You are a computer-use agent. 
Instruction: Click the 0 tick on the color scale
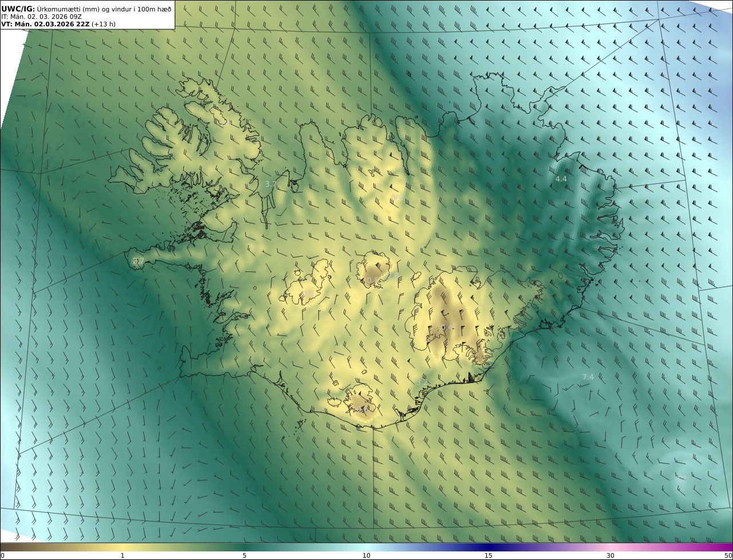click(2, 555)
